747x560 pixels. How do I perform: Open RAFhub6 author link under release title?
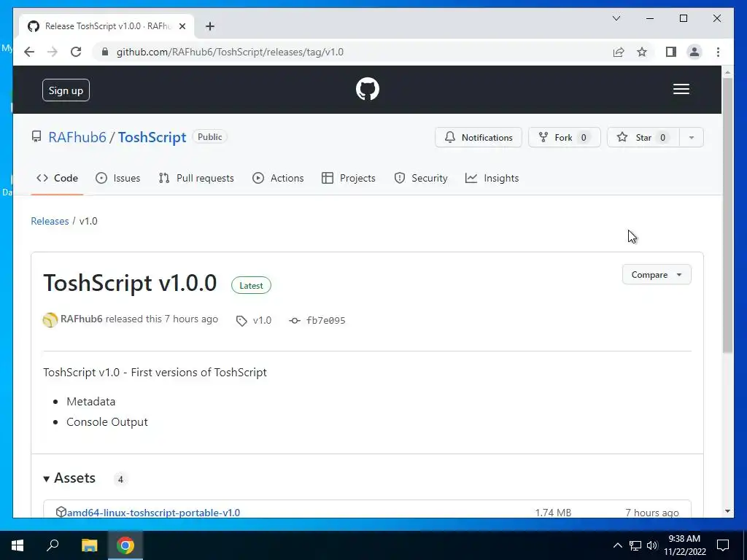pyautogui.click(x=82, y=319)
